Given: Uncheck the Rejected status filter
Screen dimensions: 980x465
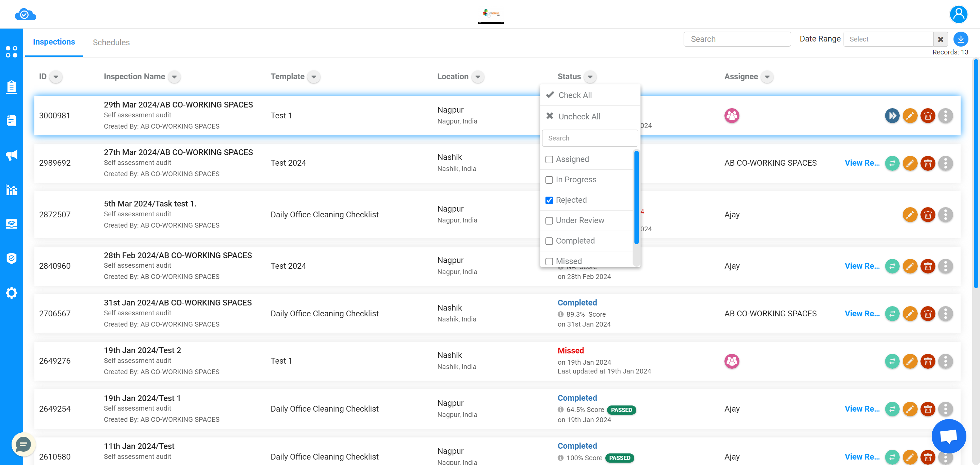Looking at the screenshot, I should (549, 200).
